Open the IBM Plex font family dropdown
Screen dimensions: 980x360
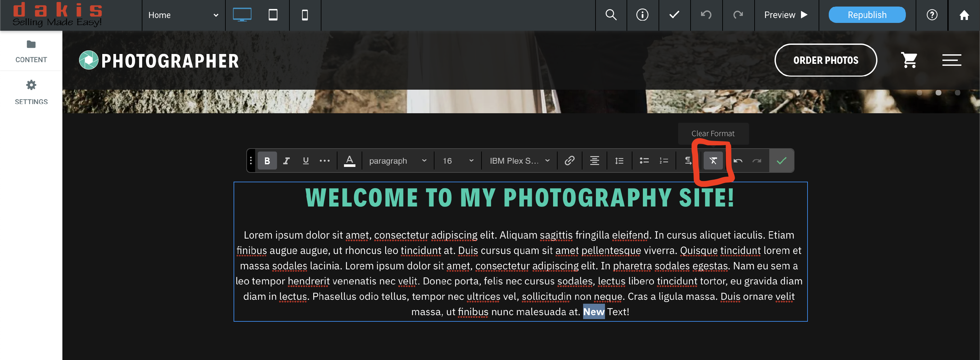[519, 161]
